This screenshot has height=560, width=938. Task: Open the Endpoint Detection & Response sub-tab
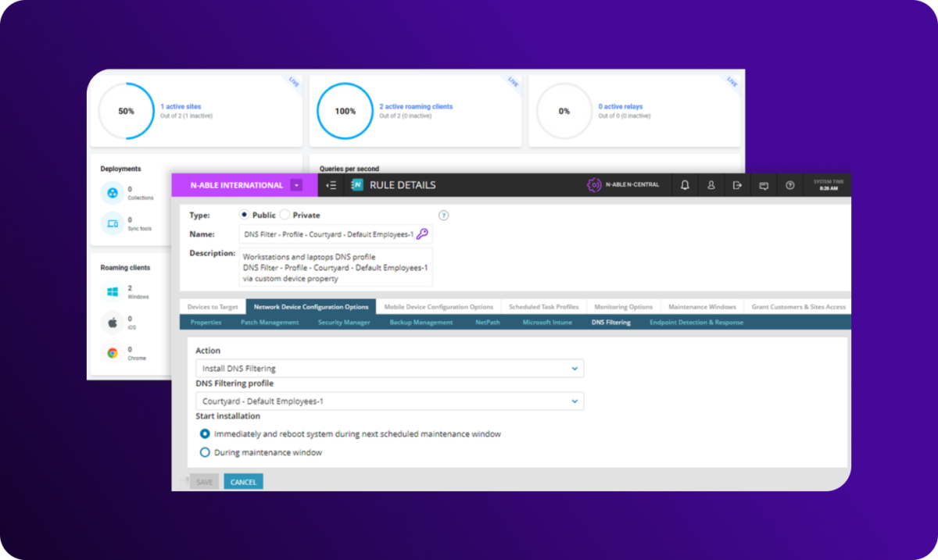coord(696,322)
